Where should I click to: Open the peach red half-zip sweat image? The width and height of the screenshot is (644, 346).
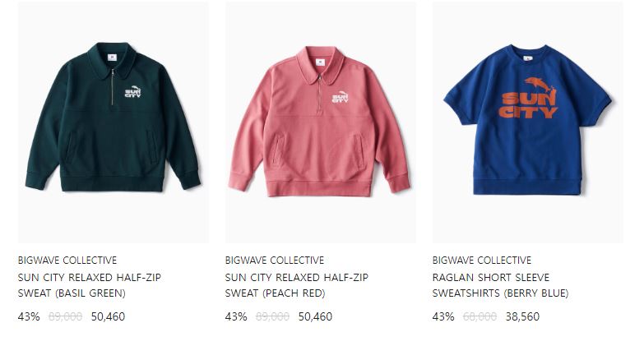coord(321,122)
